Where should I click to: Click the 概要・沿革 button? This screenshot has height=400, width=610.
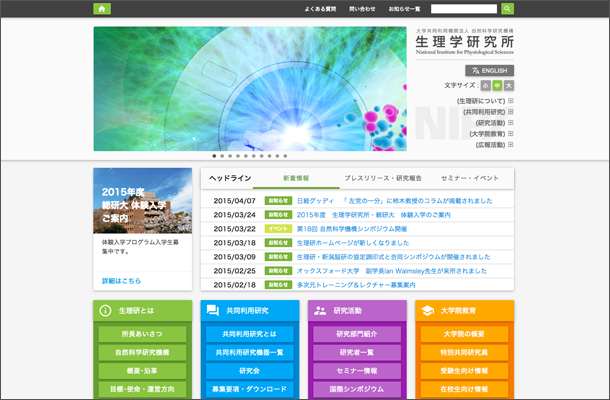(142, 371)
